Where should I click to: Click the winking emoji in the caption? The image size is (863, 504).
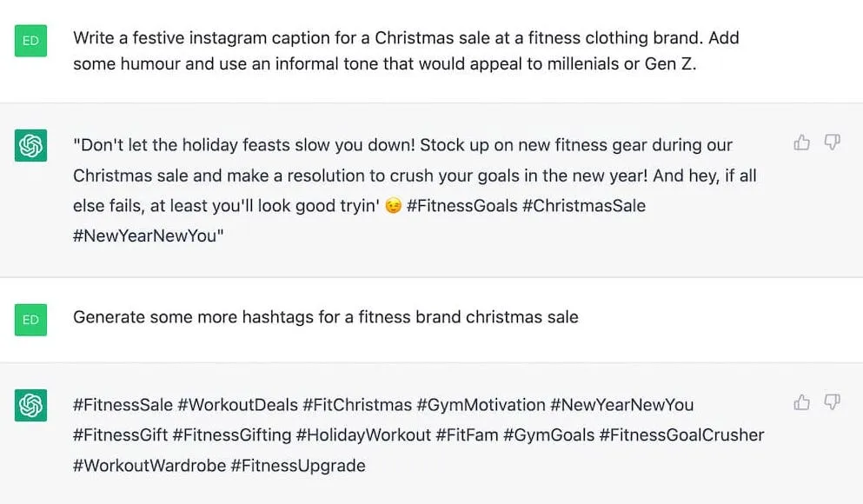point(393,206)
